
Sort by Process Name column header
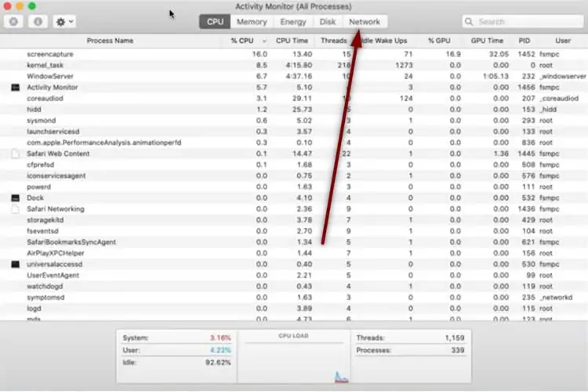point(110,41)
